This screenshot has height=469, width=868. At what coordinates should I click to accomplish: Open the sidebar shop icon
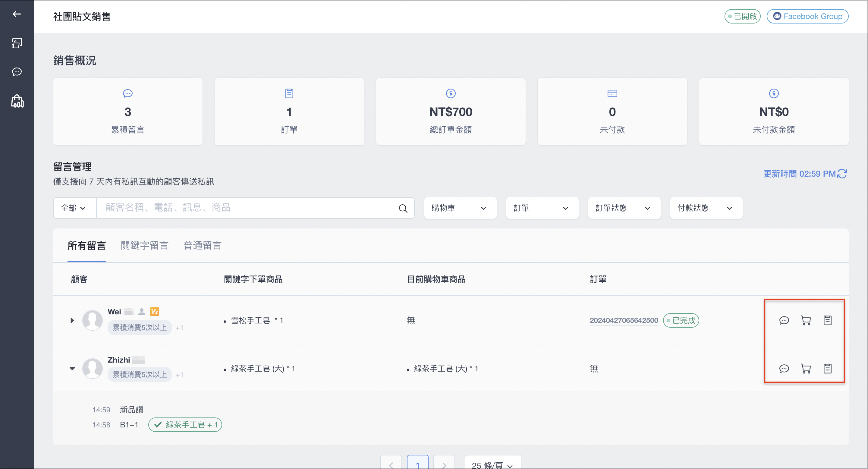click(17, 101)
